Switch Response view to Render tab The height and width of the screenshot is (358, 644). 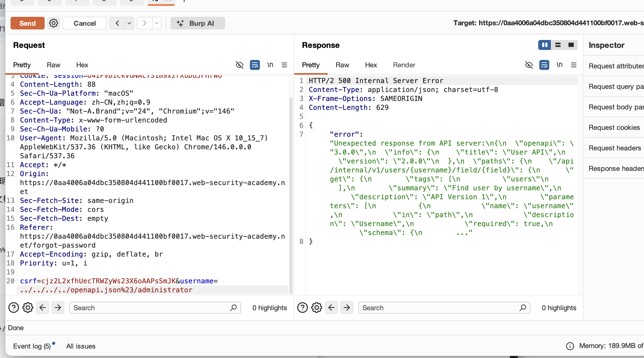pyautogui.click(x=404, y=65)
